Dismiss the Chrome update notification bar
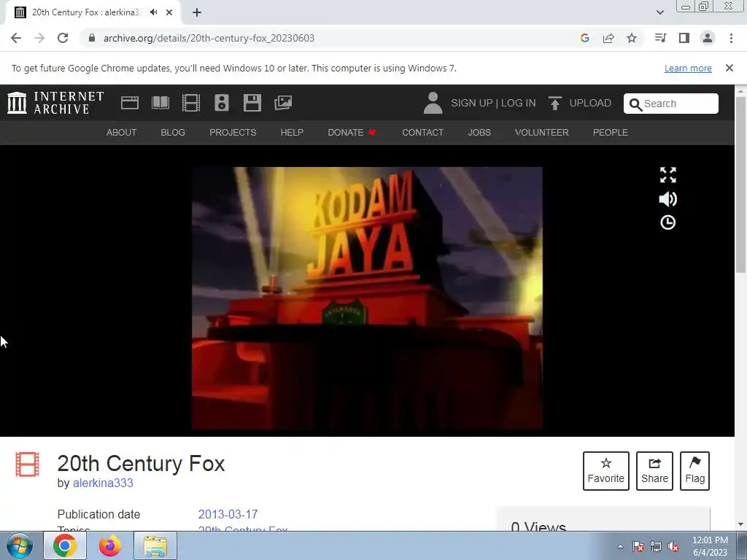747x560 pixels. (x=729, y=68)
